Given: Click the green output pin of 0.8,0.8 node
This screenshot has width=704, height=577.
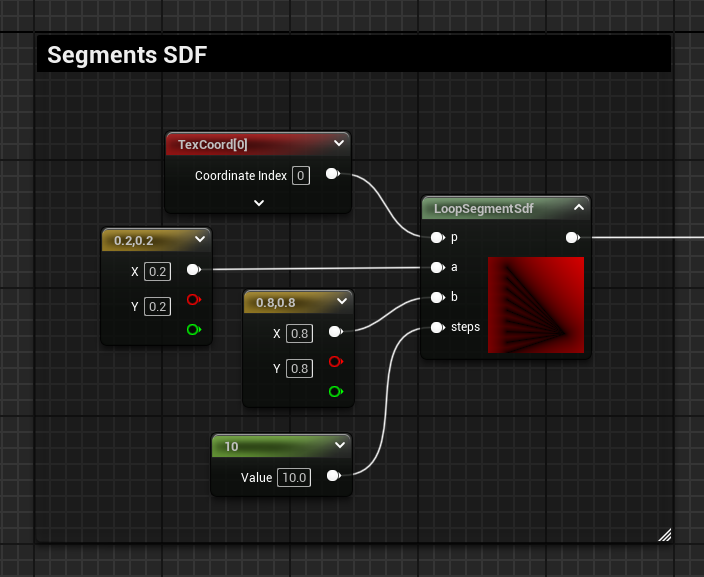Looking at the screenshot, I should [x=336, y=392].
